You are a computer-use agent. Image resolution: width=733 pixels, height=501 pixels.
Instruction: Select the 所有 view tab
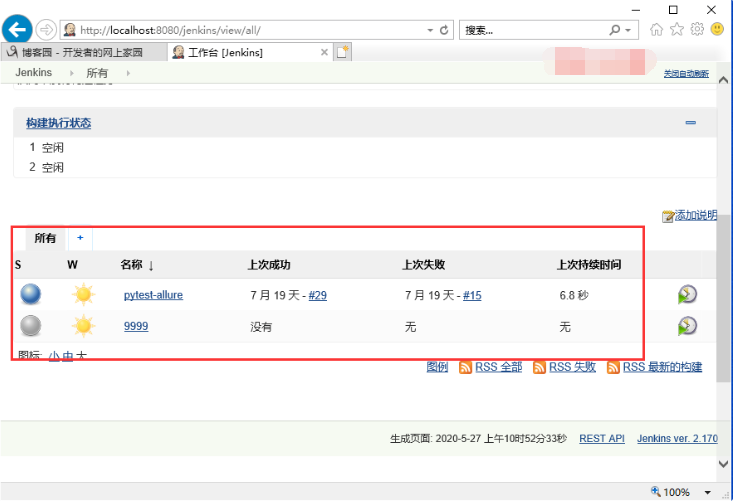[45, 238]
